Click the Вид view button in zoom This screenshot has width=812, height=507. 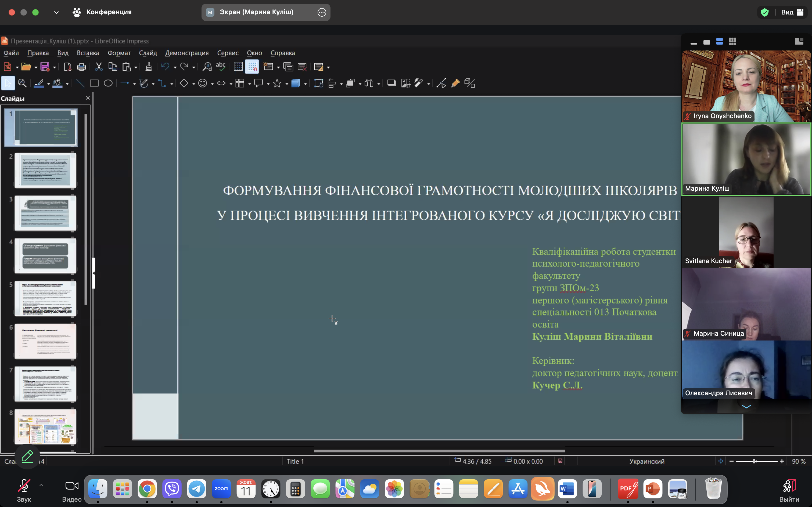[x=792, y=12]
